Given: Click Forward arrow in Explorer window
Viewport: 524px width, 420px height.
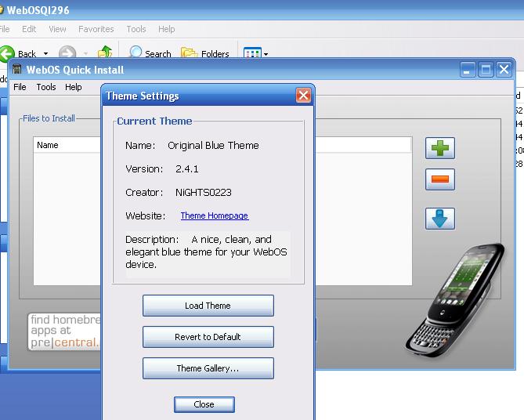Looking at the screenshot, I should pyautogui.click(x=67, y=53).
